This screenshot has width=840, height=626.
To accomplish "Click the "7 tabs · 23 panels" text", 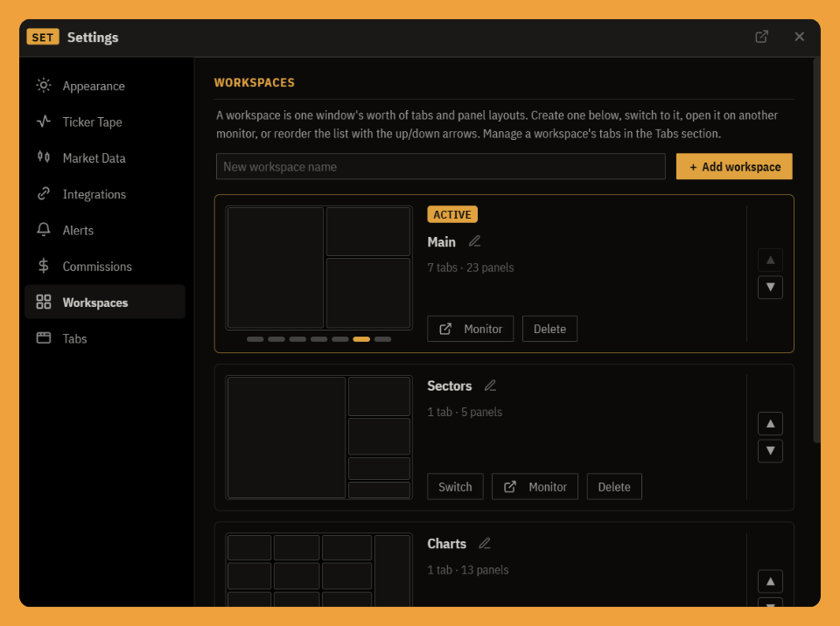I will [471, 268].
